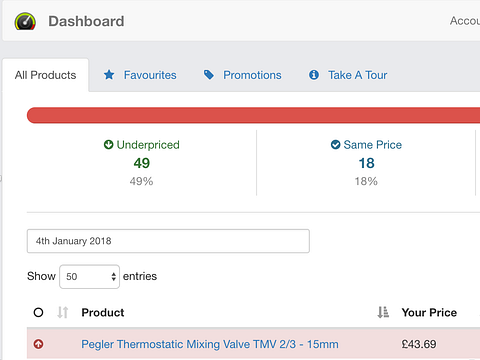Click the info icon beside Take A Tour
This screenshot has width=480, height=360.
(x=314, y=75)
